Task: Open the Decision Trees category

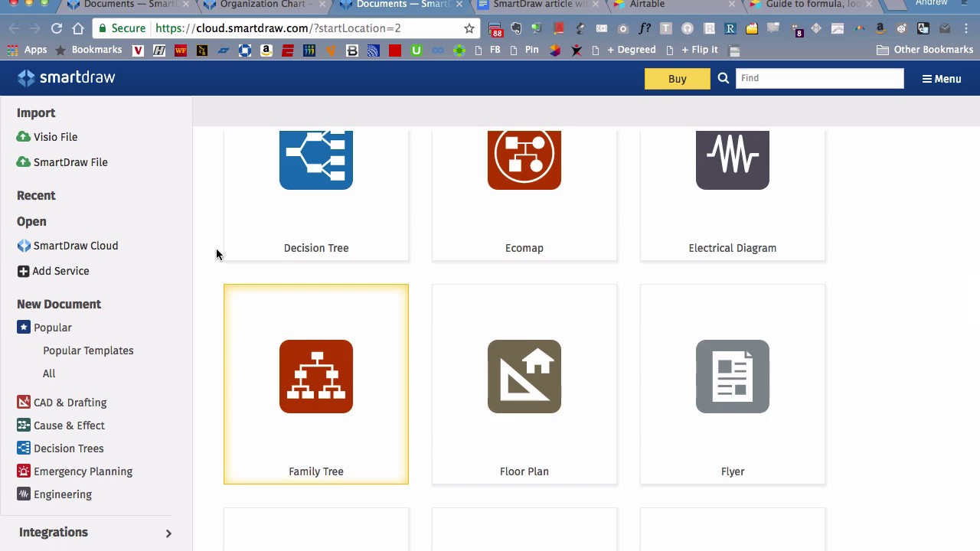Action: (68, 448)
